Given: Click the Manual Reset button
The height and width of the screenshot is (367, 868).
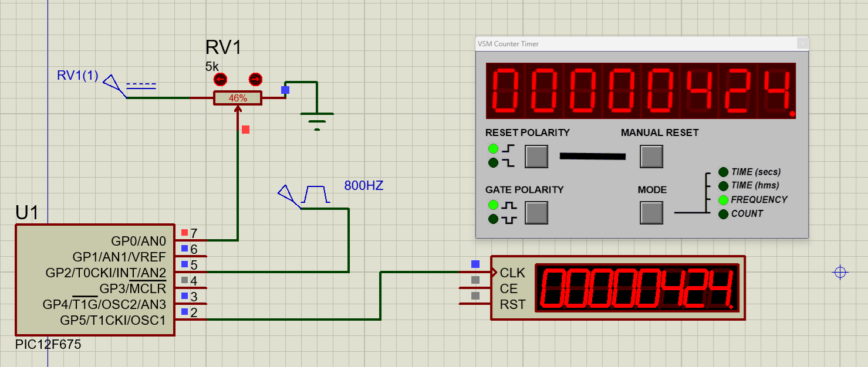Looking at the screenshot, I should click(651, 156).
